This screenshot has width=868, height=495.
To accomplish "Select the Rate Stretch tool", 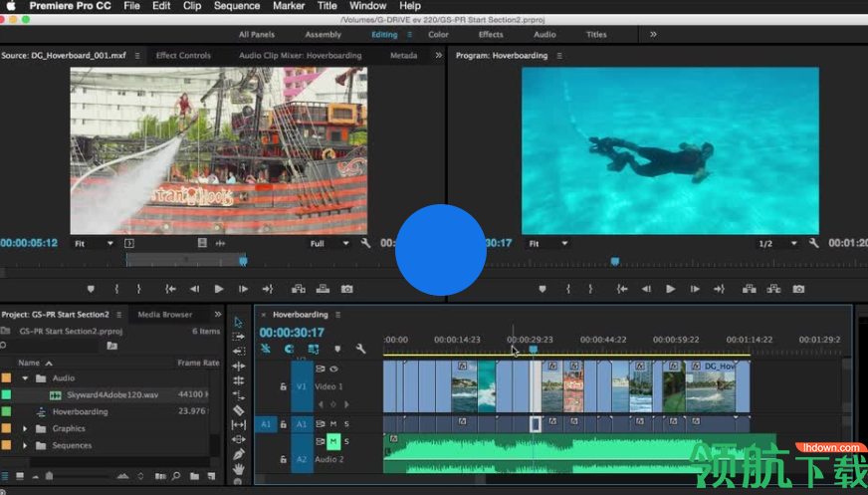I will [x=238, y=395].
